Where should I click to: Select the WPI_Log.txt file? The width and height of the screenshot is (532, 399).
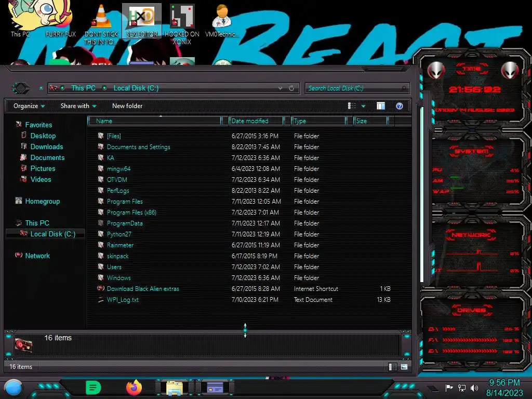(x=244, y=300)
